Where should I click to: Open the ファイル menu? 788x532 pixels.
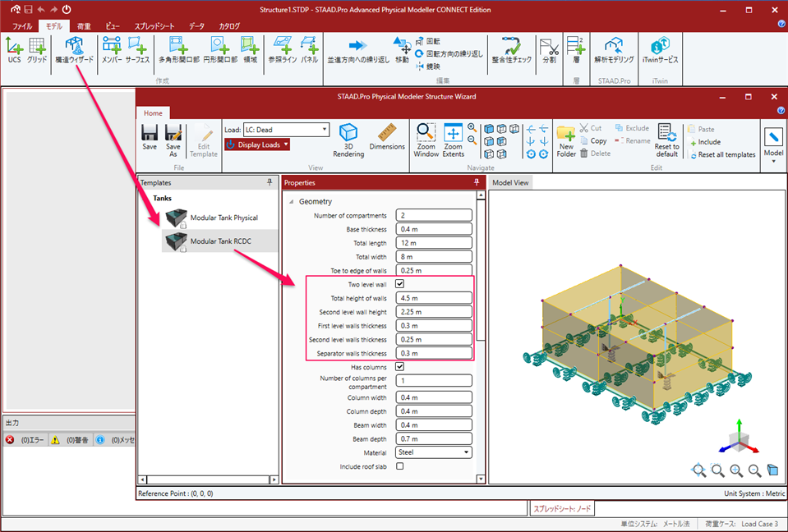click(x=22, y=26)
